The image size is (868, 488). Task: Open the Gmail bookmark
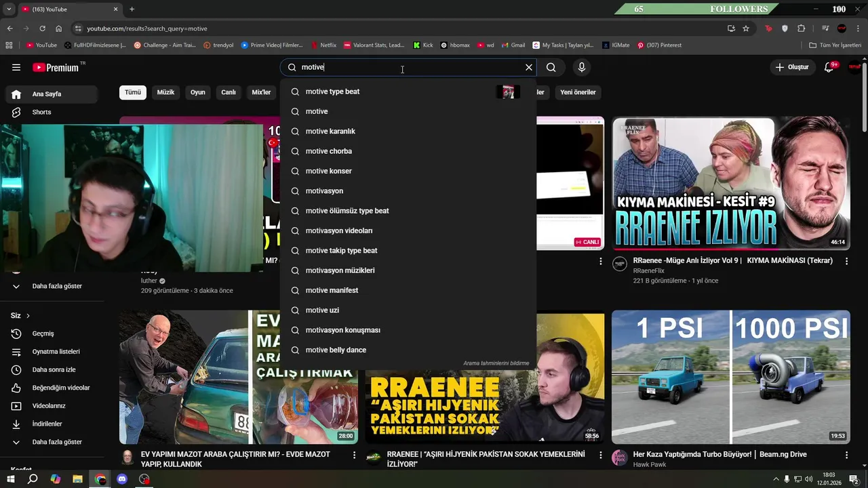point(513,45)
